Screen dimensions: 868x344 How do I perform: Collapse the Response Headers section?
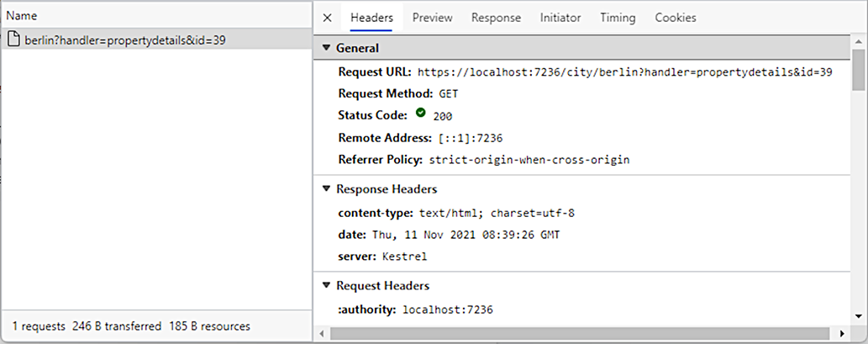(327, 189)
